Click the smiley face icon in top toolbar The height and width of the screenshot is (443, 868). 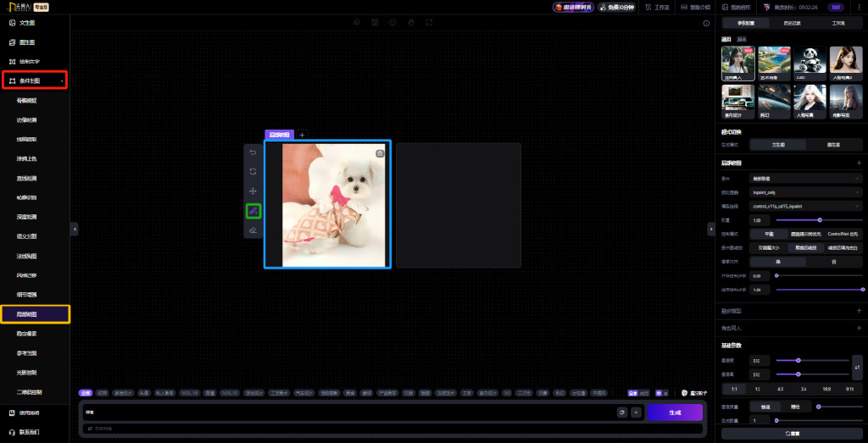392,23
